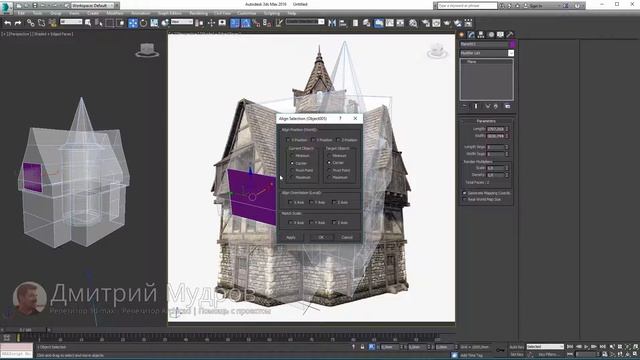Click OK in the Align Selection dialog
Viewport: 640px width, 360px height.
[321, 237]
